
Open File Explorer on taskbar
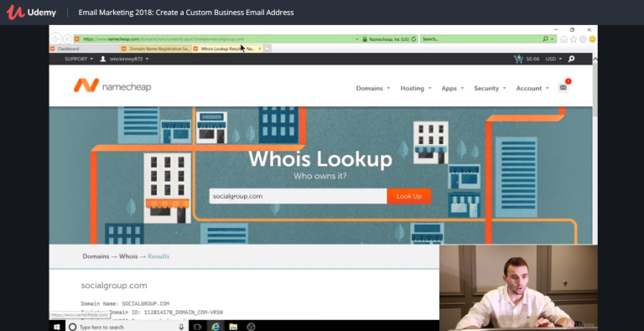[x=233, y=327]
